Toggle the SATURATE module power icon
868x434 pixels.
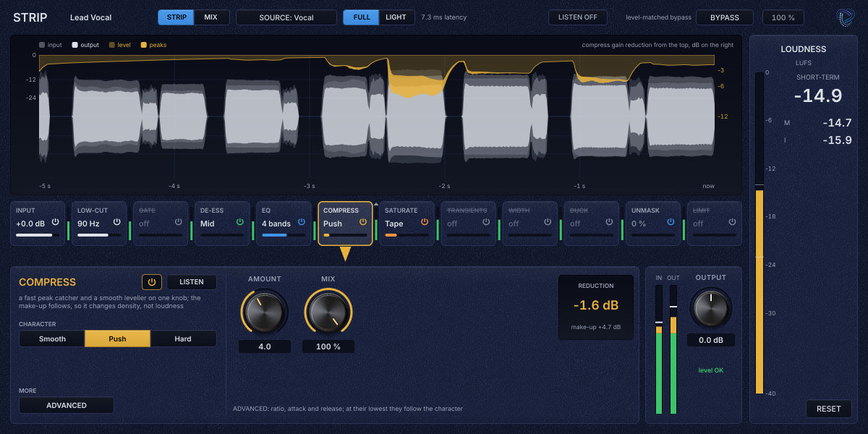coord(425,222)
